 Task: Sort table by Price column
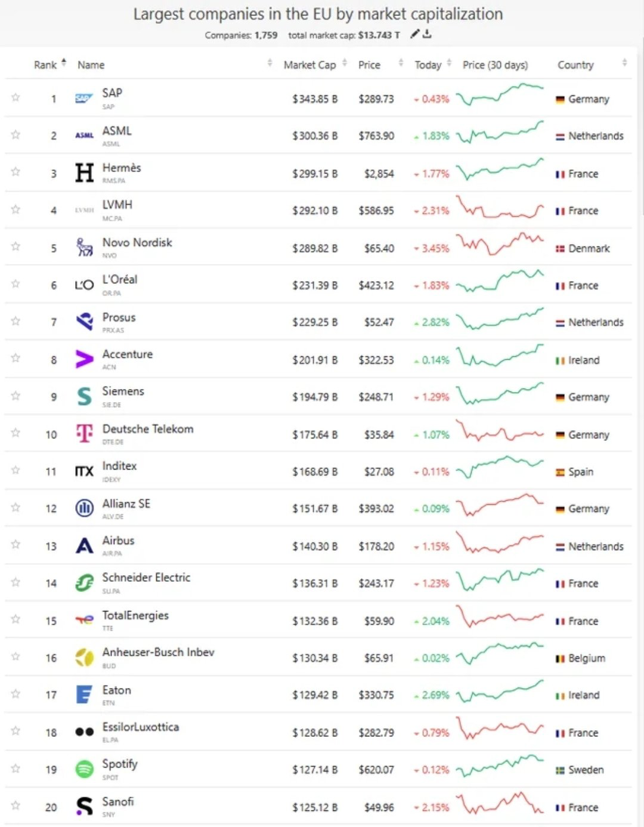(380, 64)
